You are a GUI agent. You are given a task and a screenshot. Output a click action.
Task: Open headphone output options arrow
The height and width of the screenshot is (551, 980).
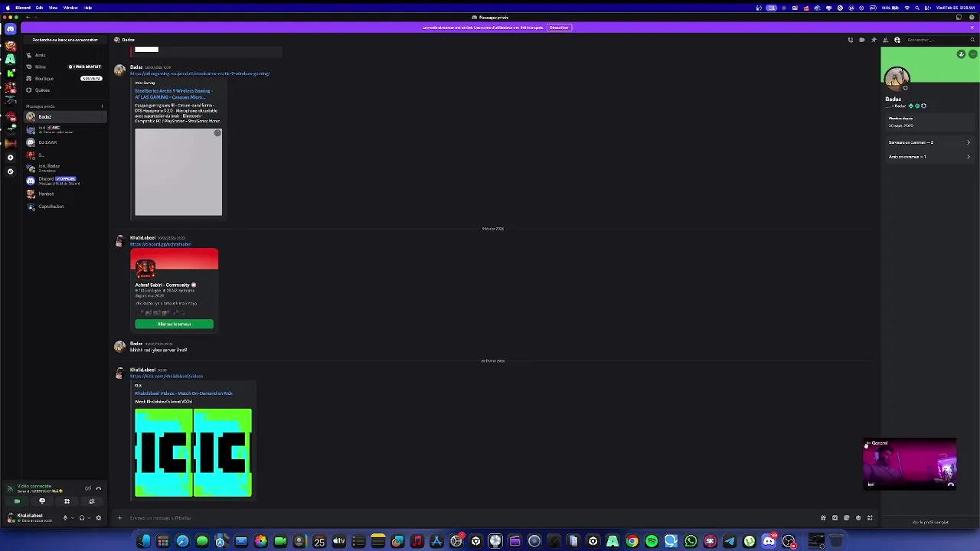[90, 518]
